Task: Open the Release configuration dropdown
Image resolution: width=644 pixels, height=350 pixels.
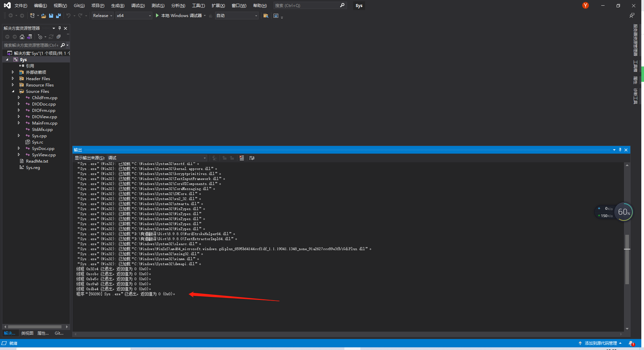Action: 102,15
